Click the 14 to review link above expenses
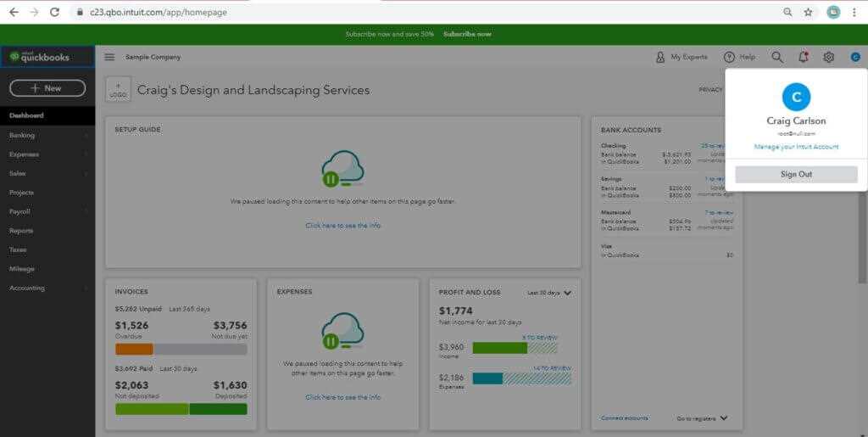868x437 pixels. point(552,368)
